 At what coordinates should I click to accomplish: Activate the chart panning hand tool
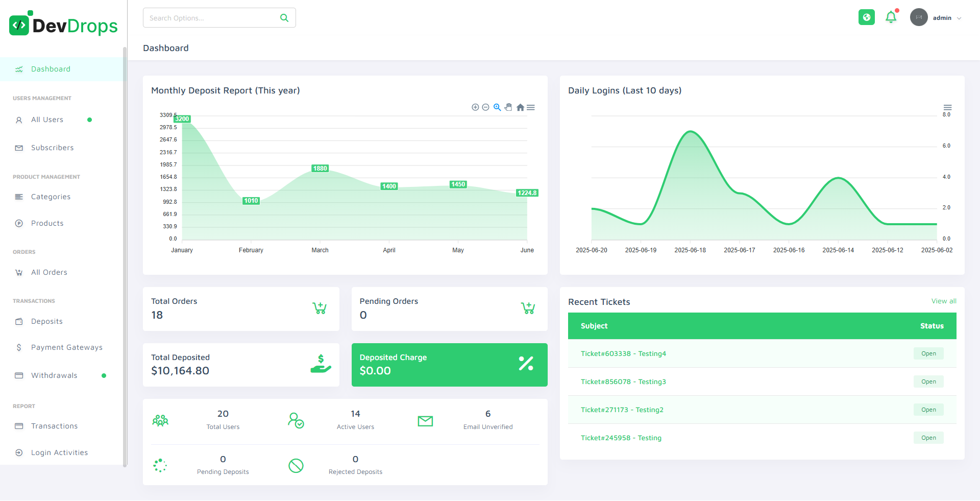click(508, 107)
